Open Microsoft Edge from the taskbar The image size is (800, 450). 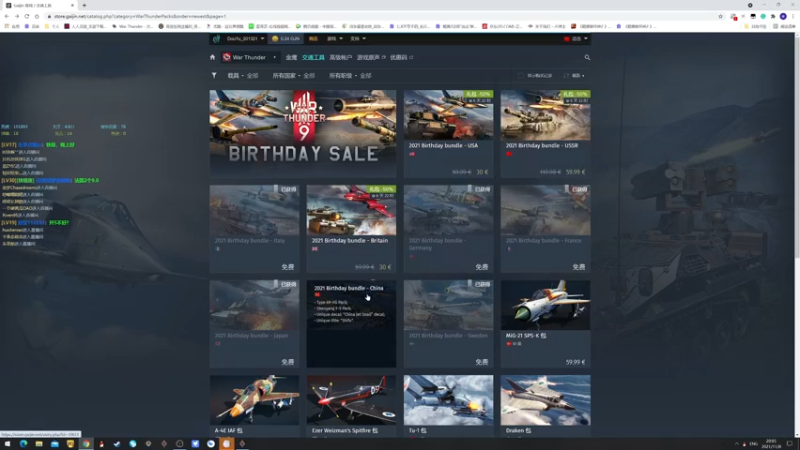23,444
